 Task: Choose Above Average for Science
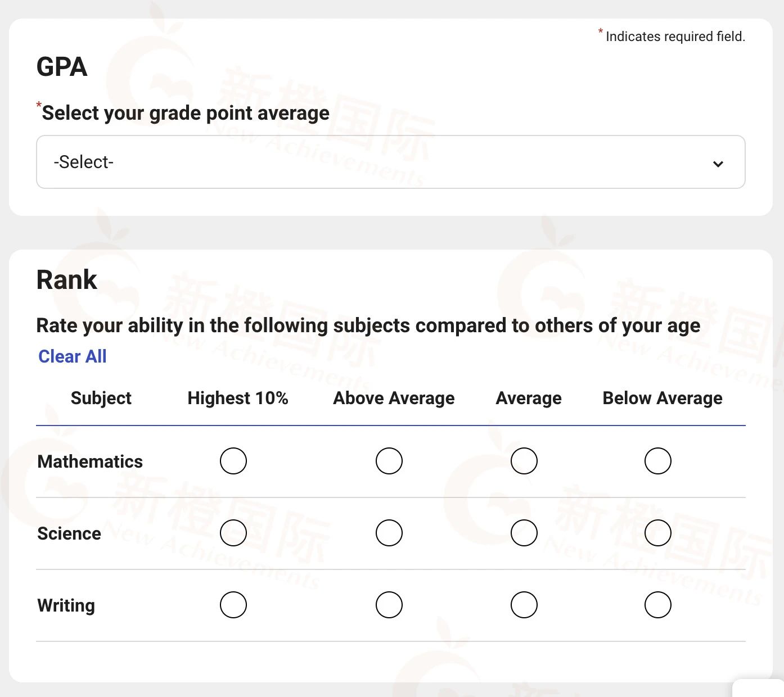(389, 533)
